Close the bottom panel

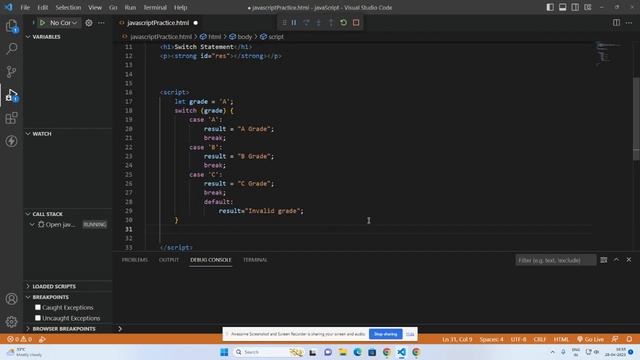click(629, 260)
